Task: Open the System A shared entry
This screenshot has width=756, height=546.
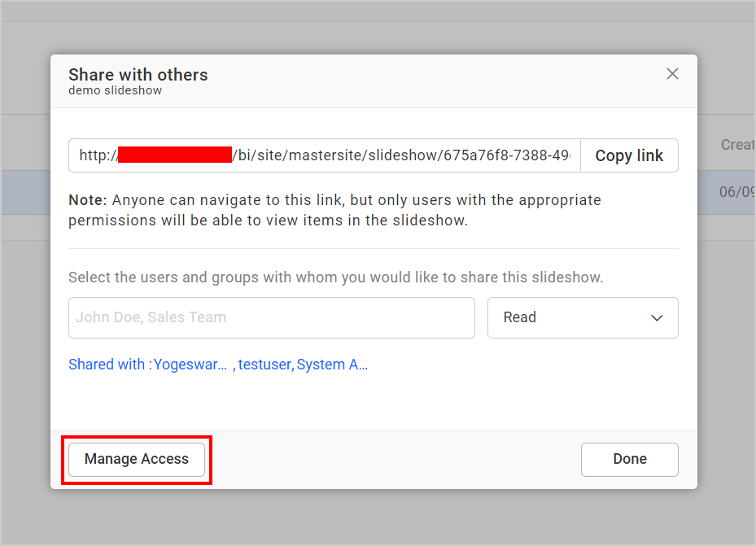Action: pos(333,365)
